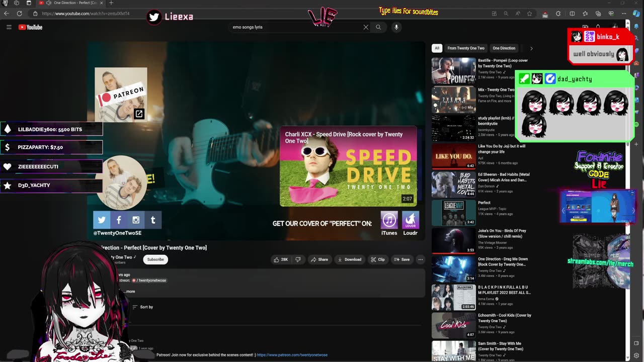Viewport: 644px width, 362px height.
Task: Open the YouTube hamburger guide menu
Action: (9, 27)
